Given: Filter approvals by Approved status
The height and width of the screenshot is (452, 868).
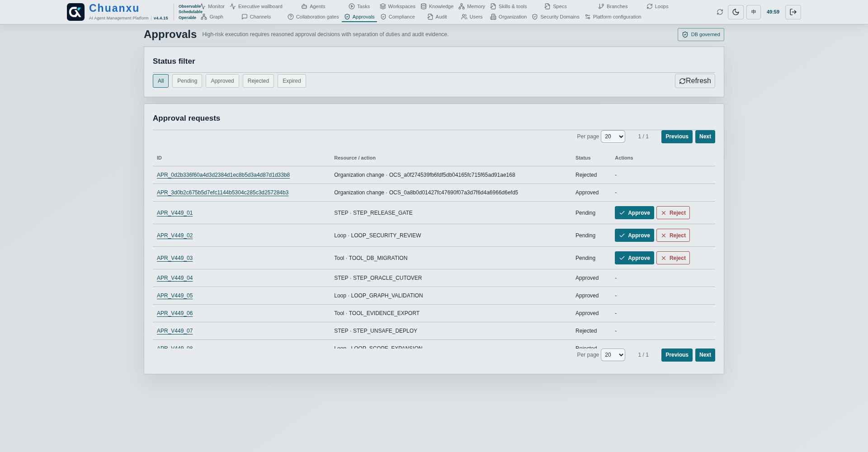Looking at the screenshot, I should 222,81.
